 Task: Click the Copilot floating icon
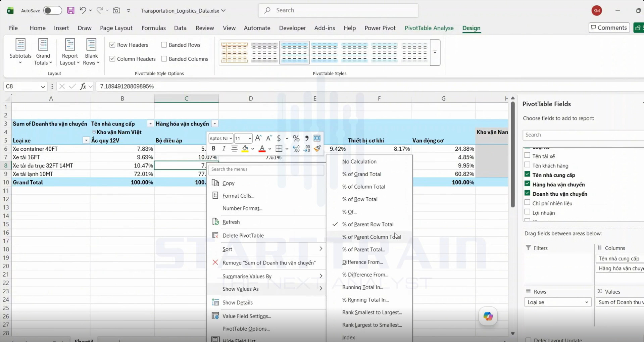pyautogui.click(x=488, y=316)
